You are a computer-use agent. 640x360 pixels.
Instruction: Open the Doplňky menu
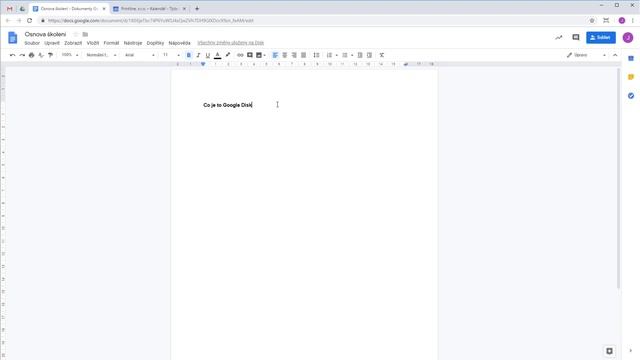click(155, 43)
